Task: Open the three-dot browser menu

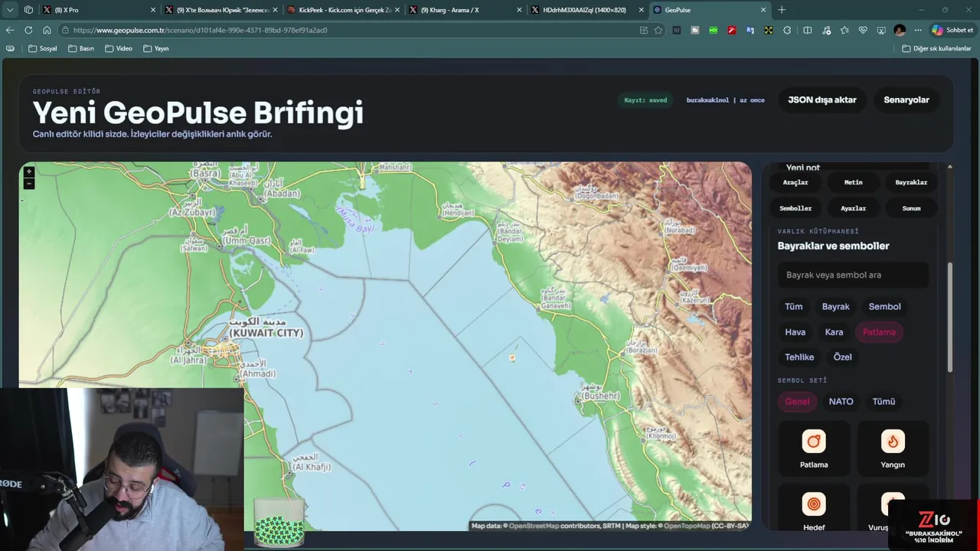Action: (x=918, y=30)
